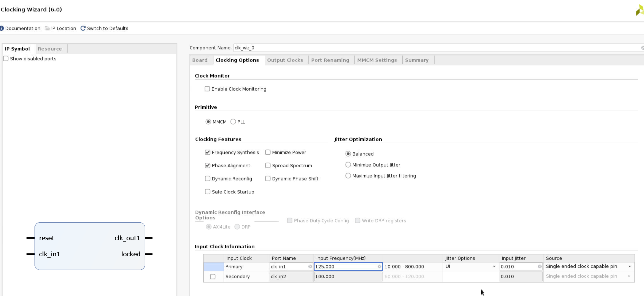Click the secondary 100.000 frequency field
Image resolution: width=644 pixels, height=296 pixels.
coord(348,277)
